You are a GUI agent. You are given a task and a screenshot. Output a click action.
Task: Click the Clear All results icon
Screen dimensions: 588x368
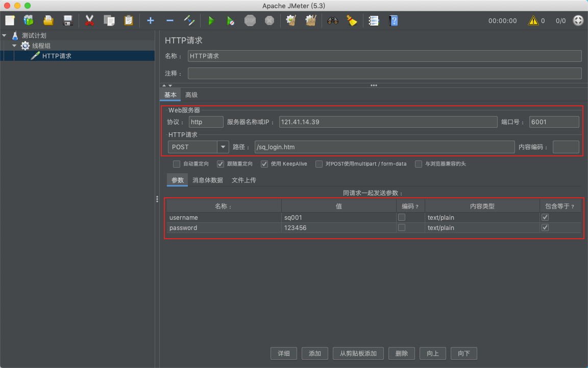coord(310,20)
